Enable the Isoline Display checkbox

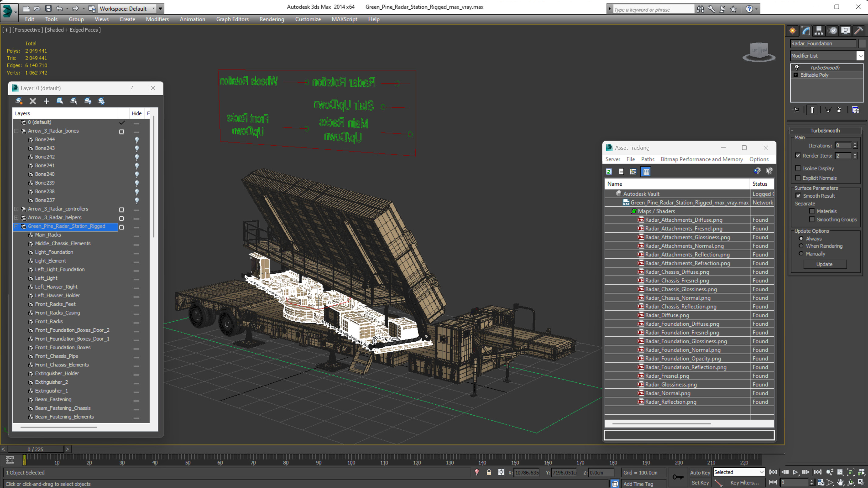tap(798, 168)
